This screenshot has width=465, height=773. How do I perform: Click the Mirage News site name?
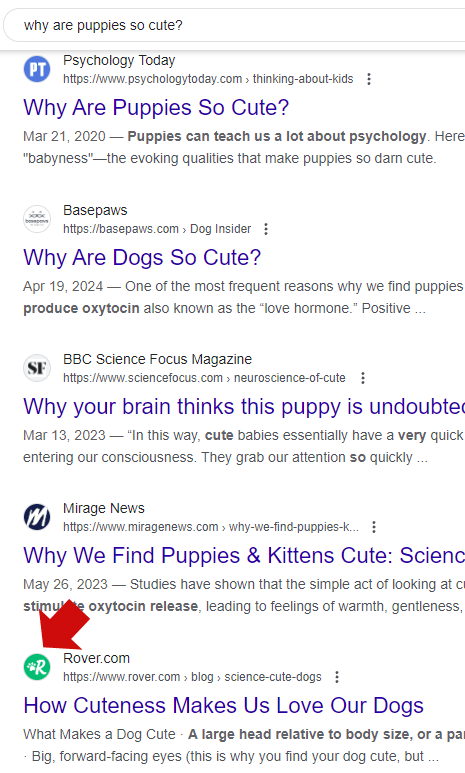pyautogui.click(x=104, y=508)
